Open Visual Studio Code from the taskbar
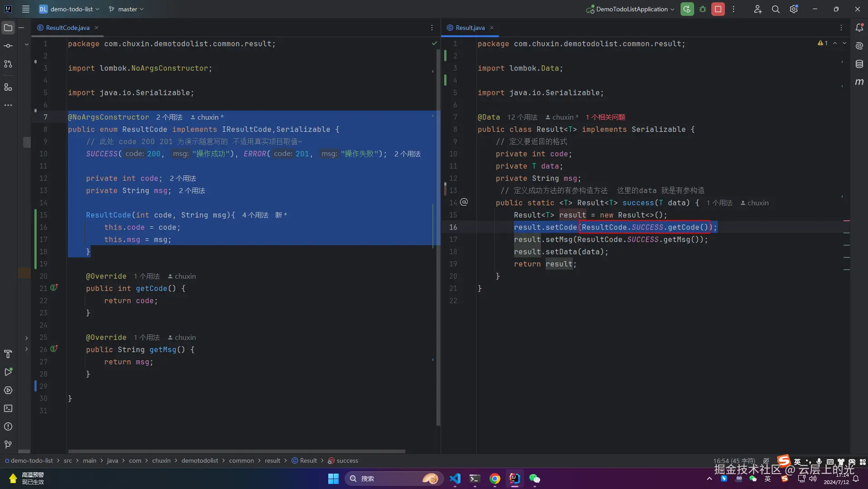The image size is (868, 489). pyautogui.click(x=455, y=479)
